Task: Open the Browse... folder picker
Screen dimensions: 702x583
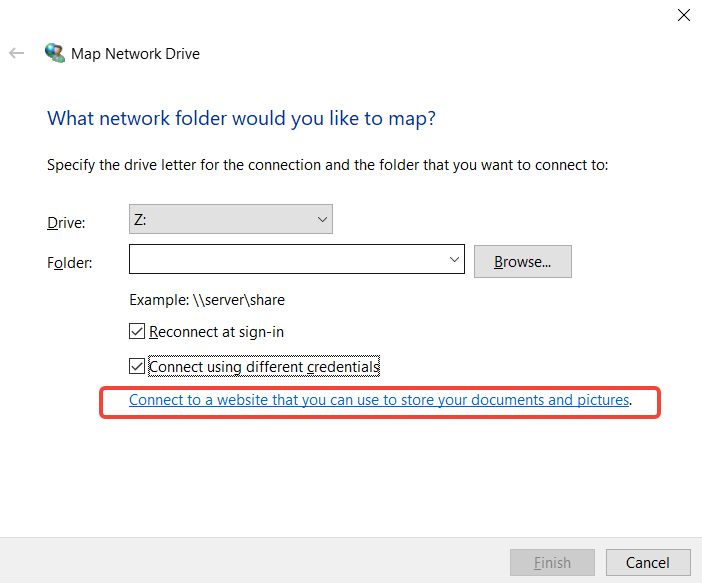Action: (x=522, y=261)
